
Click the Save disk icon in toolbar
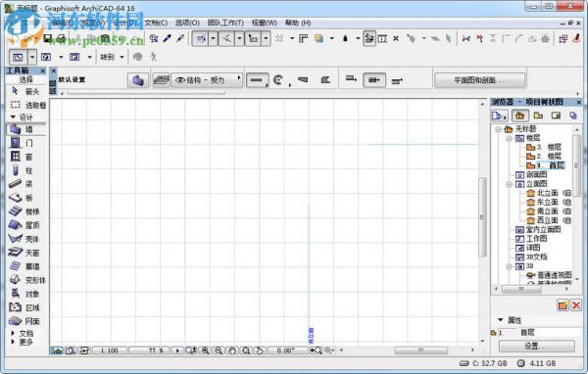tap(48, 38)
